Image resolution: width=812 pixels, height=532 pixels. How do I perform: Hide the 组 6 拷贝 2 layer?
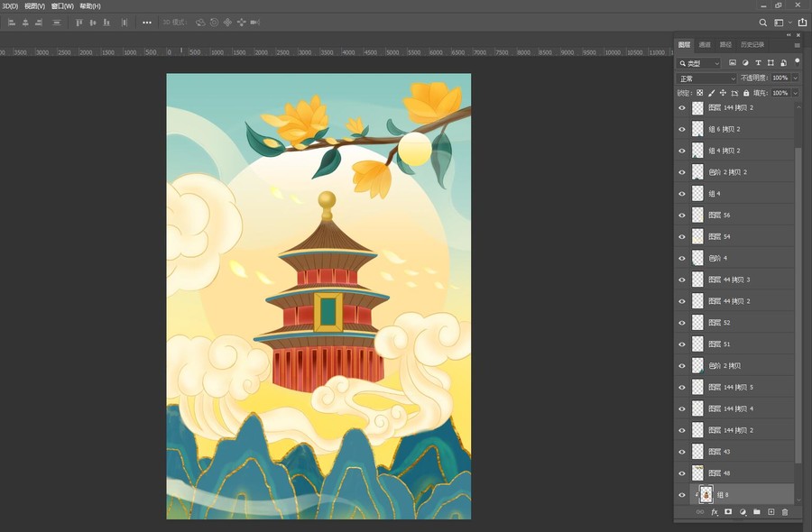[x=681, y=129]
